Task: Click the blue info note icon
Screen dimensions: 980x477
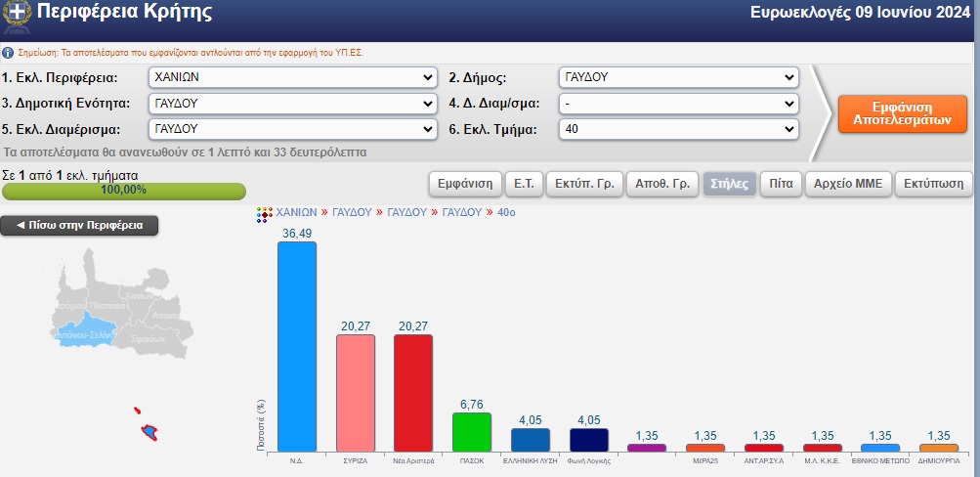Action: [x=8, y=53]
